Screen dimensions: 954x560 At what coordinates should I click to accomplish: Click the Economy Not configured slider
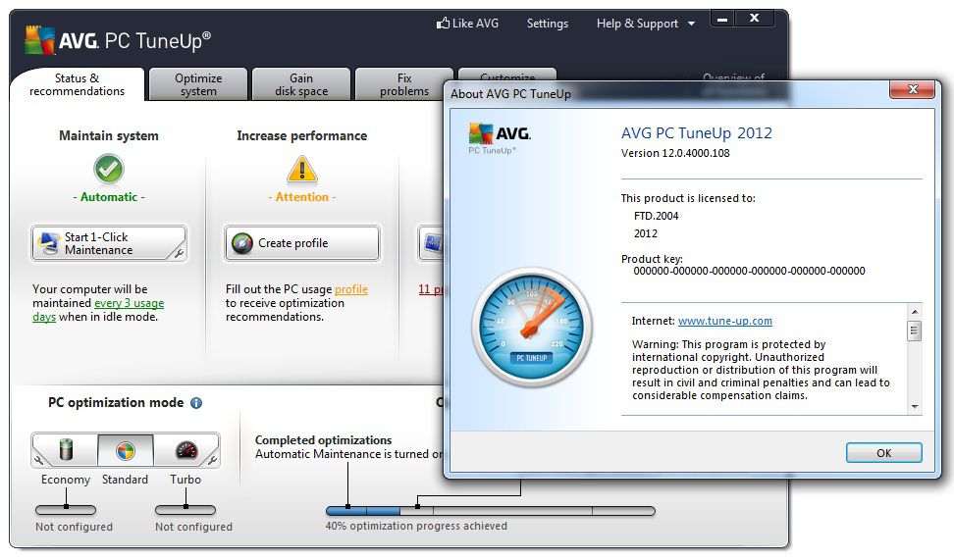66,510
